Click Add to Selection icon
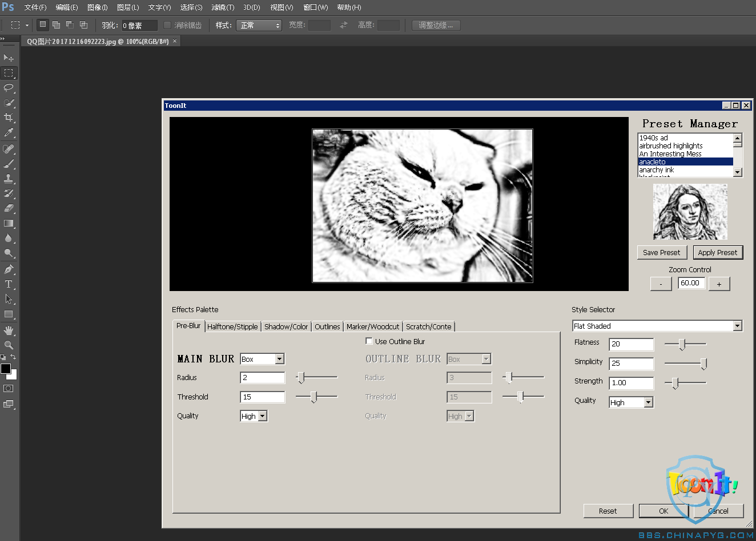The width and height of the screenshot is (756, 541). pyautogui.click(x=56, y=25)
